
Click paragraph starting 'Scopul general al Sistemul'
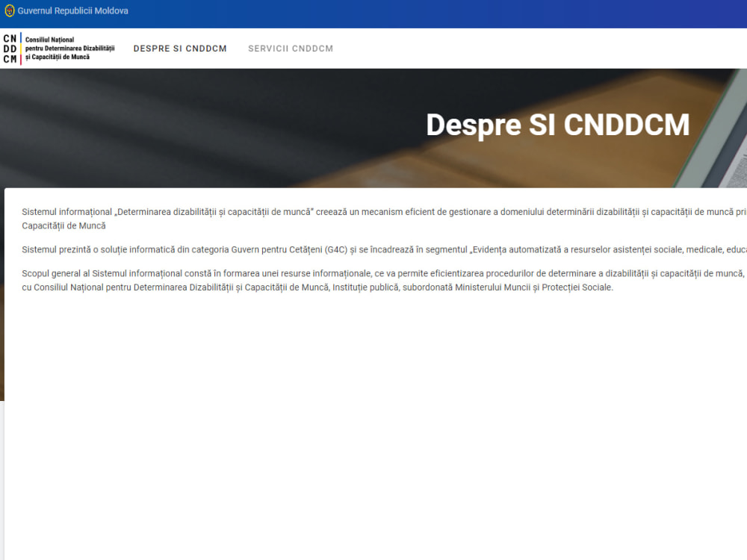tap(385, 280)
